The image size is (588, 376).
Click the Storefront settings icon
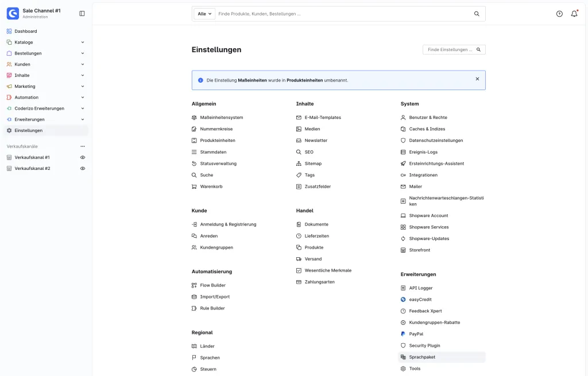click(403, 250)
